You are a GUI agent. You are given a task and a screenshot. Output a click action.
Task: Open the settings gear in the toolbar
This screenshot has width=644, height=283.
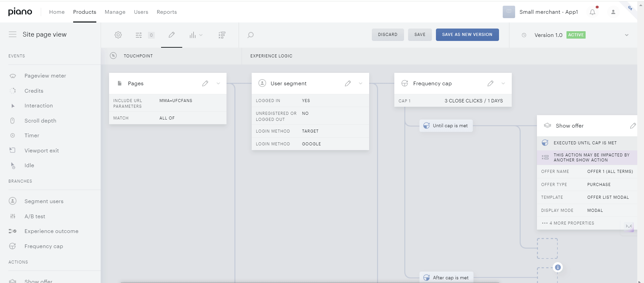tap(118, 35)
